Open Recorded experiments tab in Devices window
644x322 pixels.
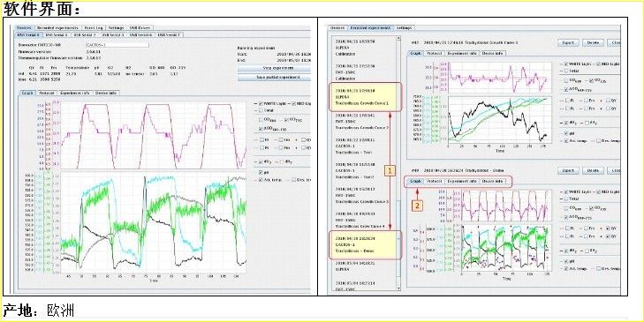[57, 28]
